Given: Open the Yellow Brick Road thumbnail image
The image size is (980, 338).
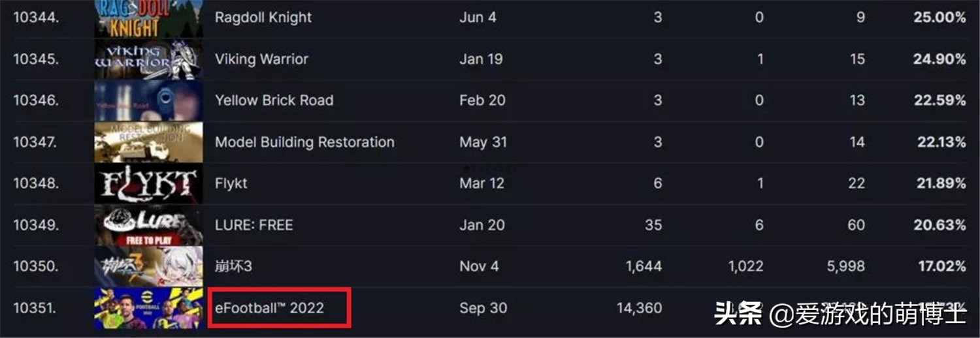Looking at the screenshot, I should (148, 100).
